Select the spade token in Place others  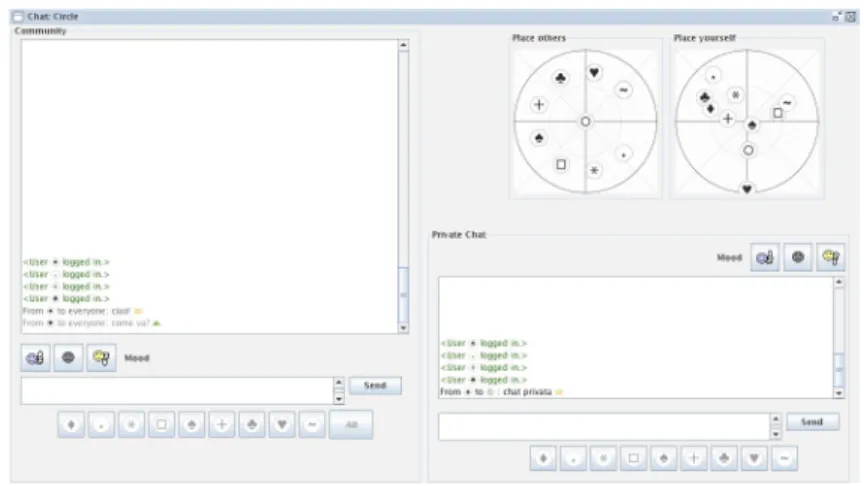(x=539, y=138)
